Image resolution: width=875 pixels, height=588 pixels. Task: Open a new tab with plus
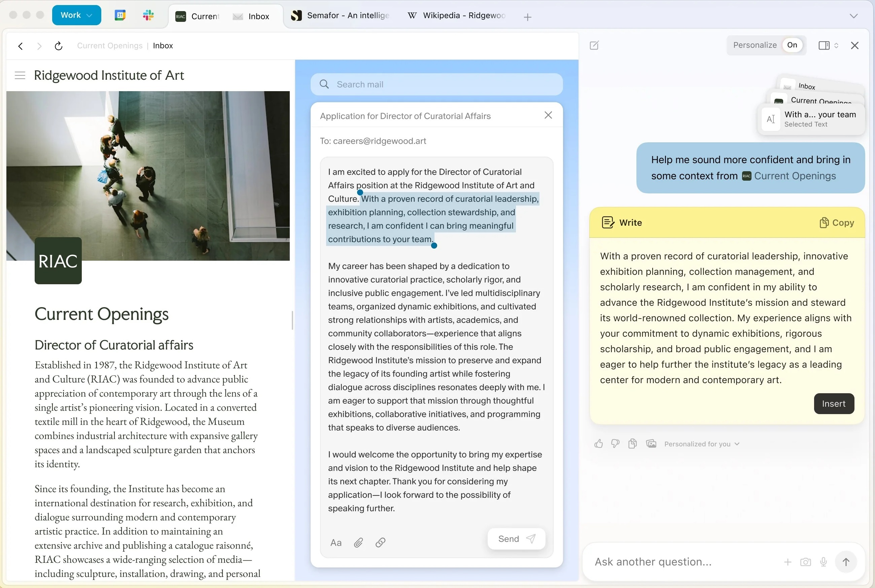tap(527, 17)
